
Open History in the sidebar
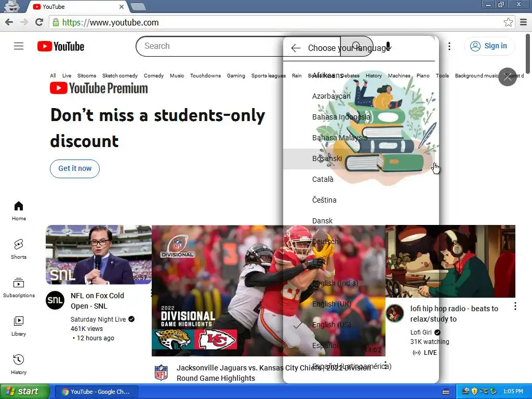(x=19, y=364)
